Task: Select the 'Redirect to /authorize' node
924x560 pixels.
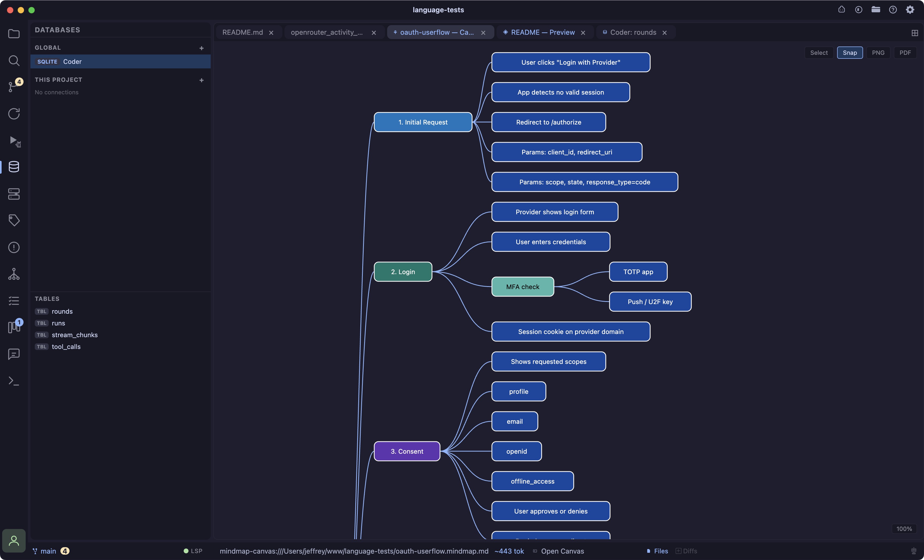Action: tap(548, 122)
